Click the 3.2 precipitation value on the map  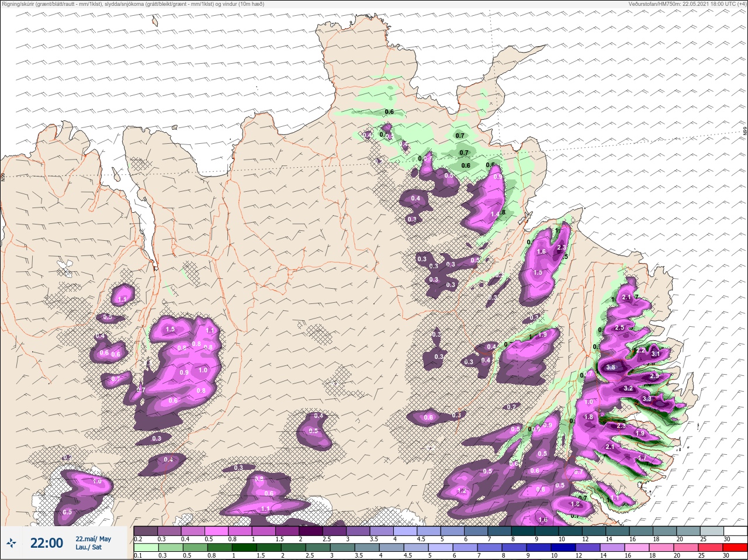coord(629,388)
